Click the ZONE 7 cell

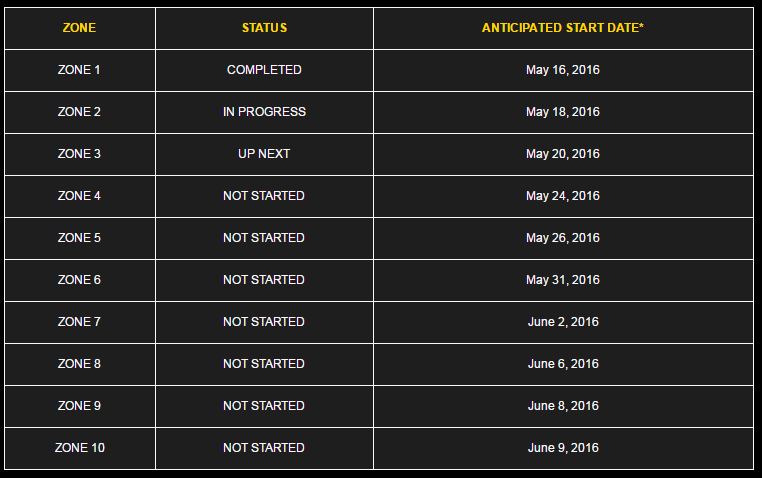click(x=79, y=322)
